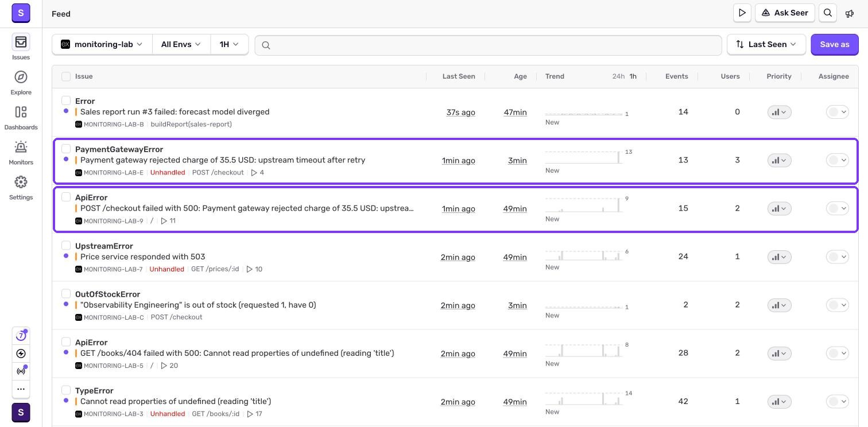Open Settings from the sidebar
868x427 pixels.
pyautogui.click(x=21, y=187)
